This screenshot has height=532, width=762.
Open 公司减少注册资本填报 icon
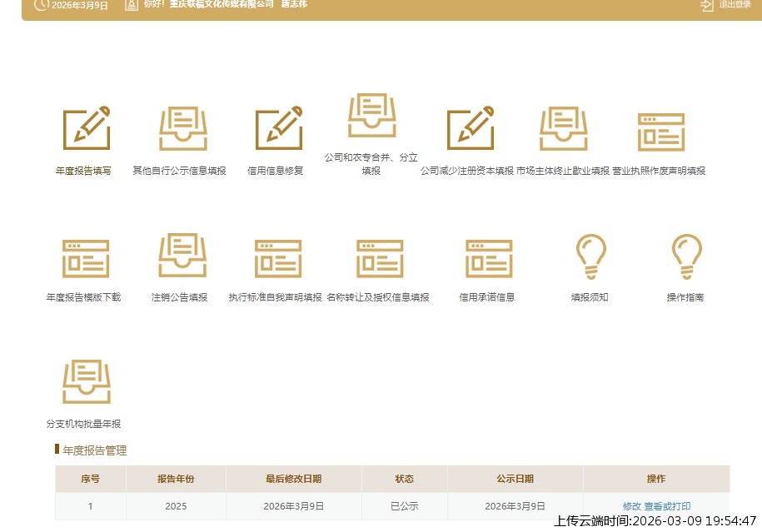(x=470, y=129)
